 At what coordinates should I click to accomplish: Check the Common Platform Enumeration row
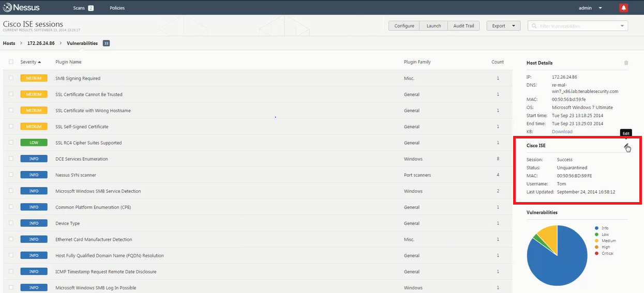pyautogui.click(x=11, y=207)
